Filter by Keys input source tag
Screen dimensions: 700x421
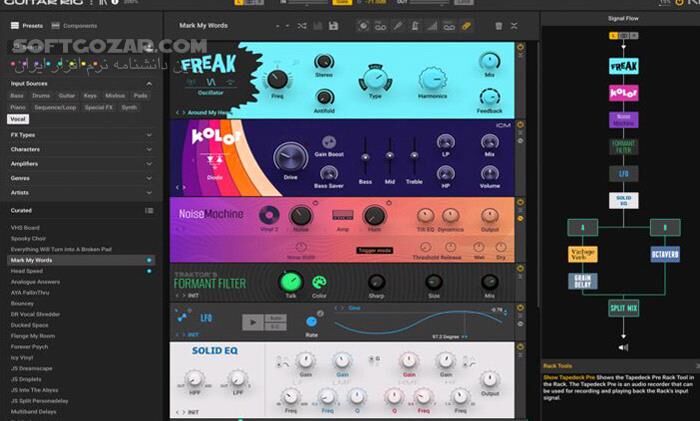(90, 96)
